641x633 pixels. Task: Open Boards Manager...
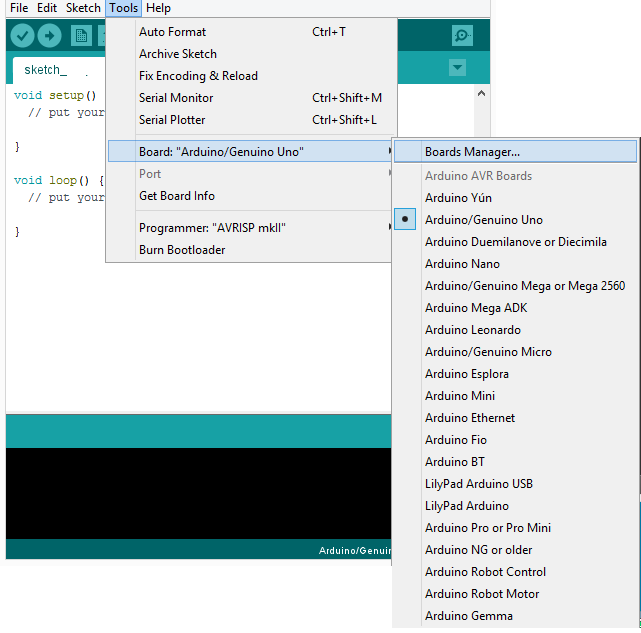point(515,152)
